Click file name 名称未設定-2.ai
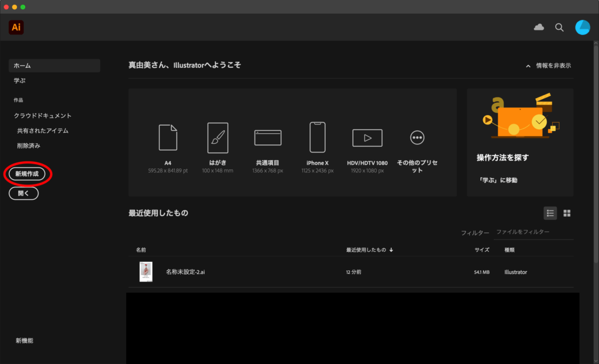The image size is (599, 364). (x=185, y=272)
